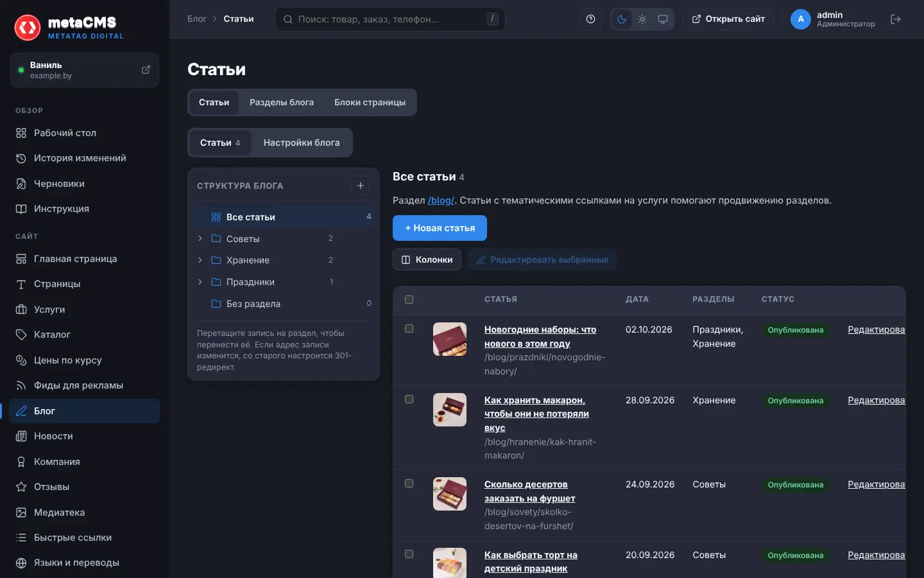Open the Сколько десертов article thumbnail
Image resolution: width=924 pixels, height=578 pixels.
pos(450,494)
